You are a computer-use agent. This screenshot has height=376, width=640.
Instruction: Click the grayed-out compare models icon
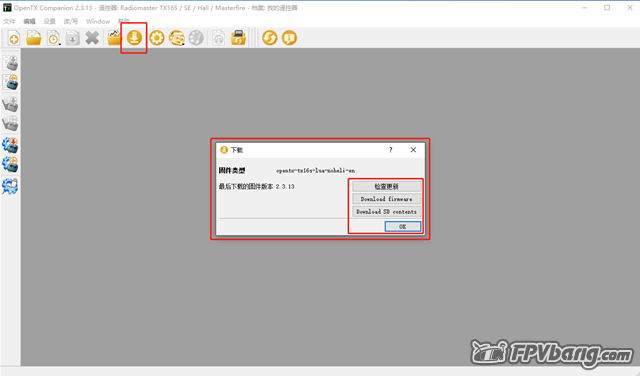click(219, 38)
